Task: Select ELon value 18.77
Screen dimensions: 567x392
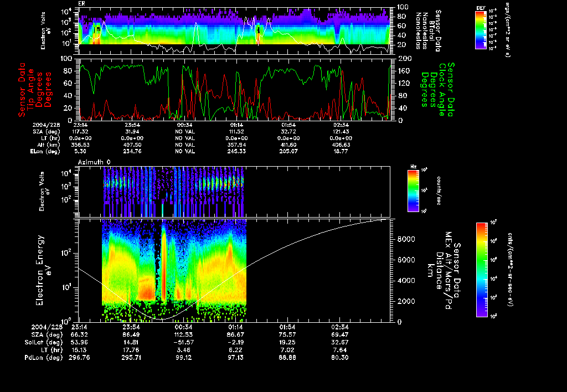Action: coord(341,152)
